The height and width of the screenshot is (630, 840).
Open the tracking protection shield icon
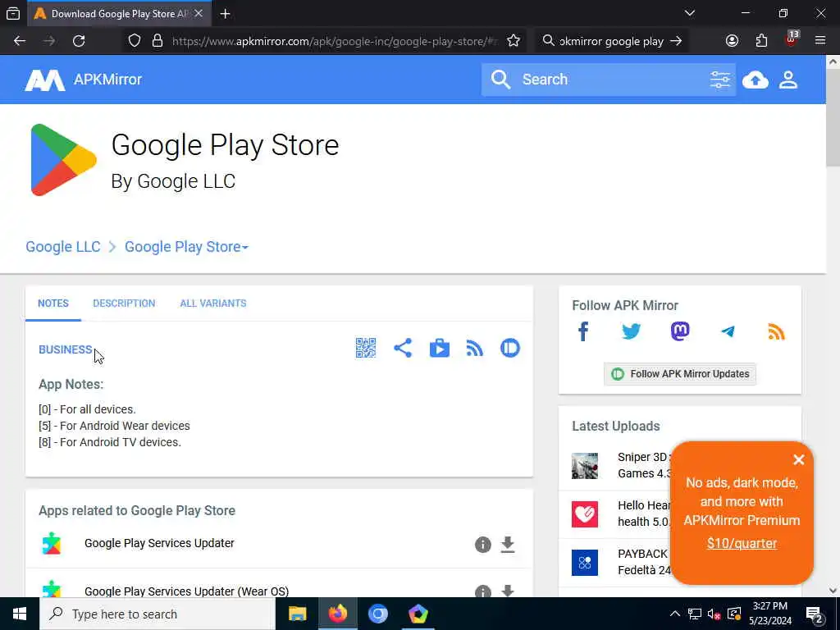135,41
